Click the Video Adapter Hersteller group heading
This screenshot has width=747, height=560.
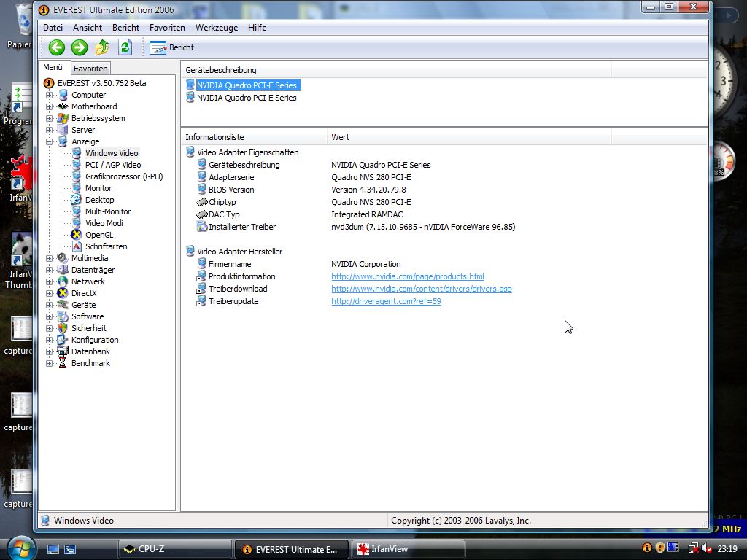(x=239, y=252)
